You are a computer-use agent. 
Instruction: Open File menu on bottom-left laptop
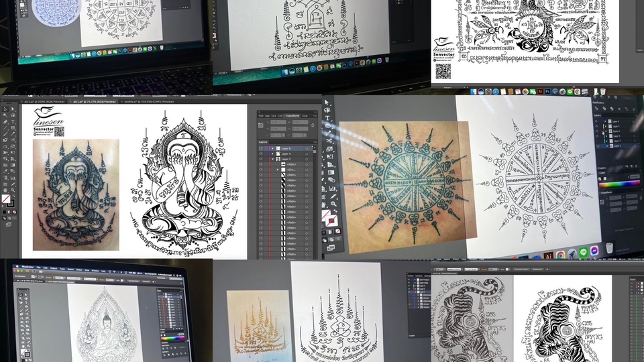tap(39, 267)
